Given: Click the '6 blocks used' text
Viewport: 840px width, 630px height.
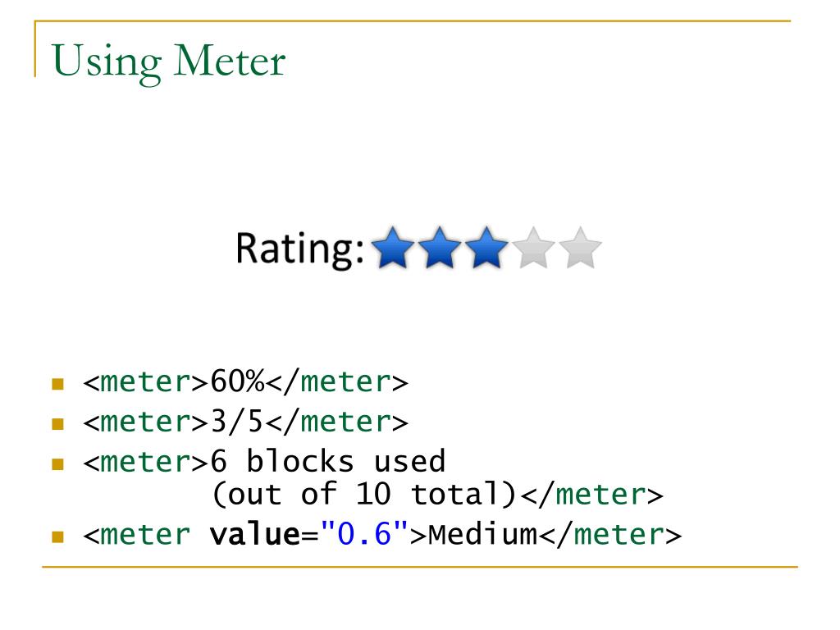Looking at the screenshot, I should coord(328,461).
